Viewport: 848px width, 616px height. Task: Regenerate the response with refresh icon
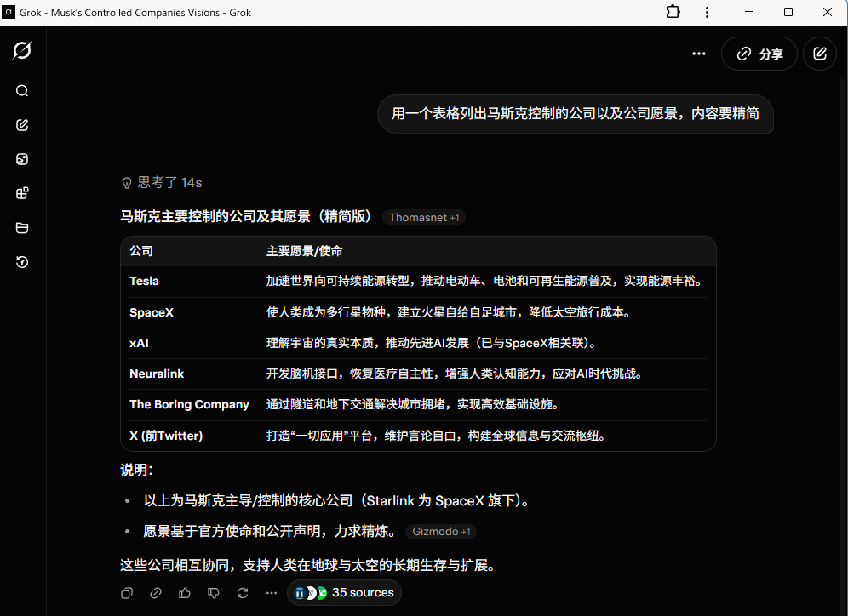click(243, 593)
